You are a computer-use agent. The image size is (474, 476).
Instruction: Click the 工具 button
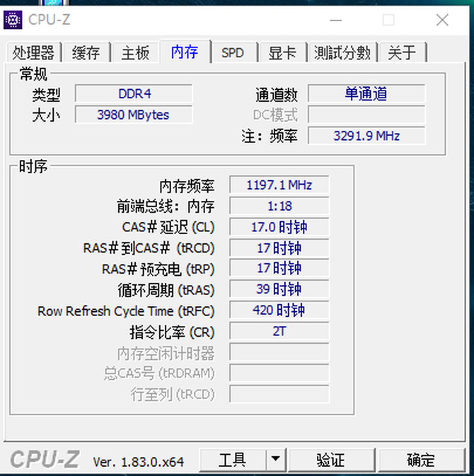click(233, 460)
